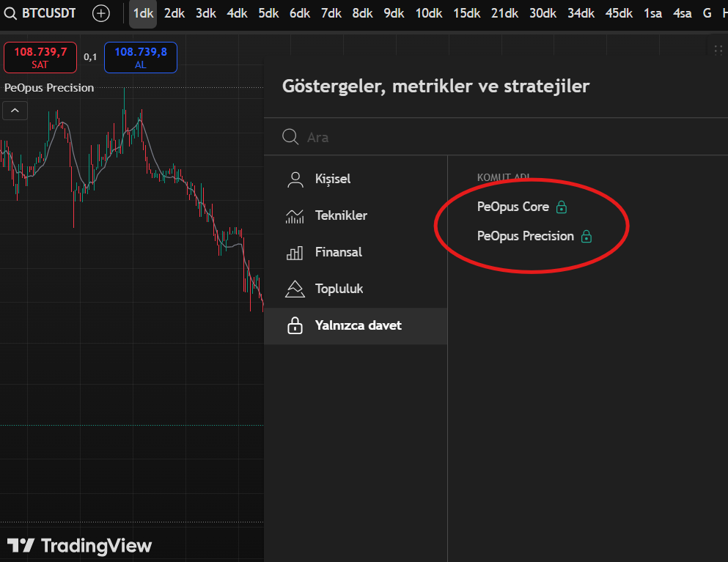The image size is (728, 562).
Task: Switch chart to 4sa interval
Action: 682,13
